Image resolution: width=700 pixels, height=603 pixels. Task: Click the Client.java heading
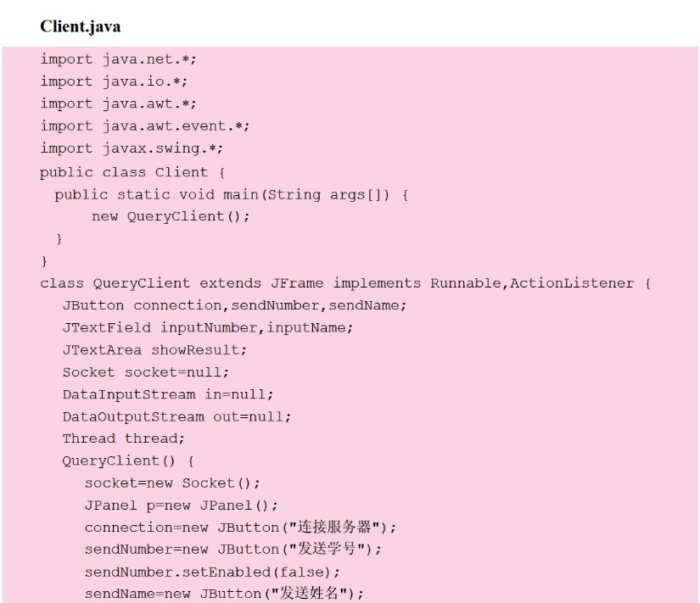click(81, 26)
